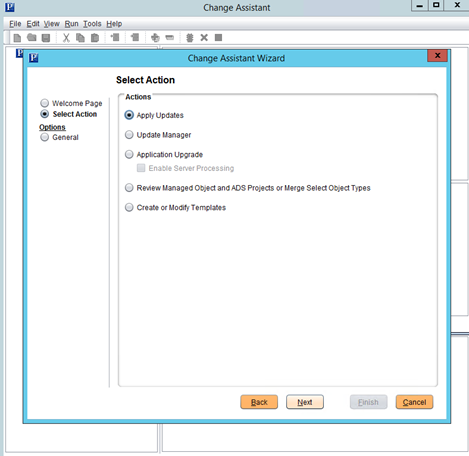469x456 pixels.
Task: Click the Save disk toolbar icon
Action: [46, 38]
